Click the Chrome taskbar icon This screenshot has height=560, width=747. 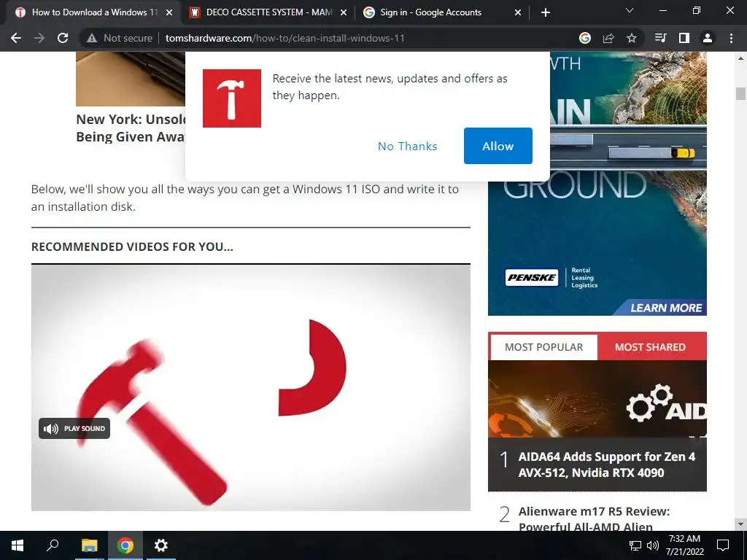[x=125, y=545]
